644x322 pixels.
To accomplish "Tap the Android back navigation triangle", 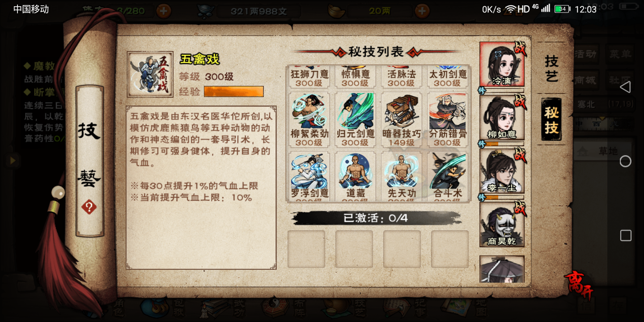I will 625,87.
